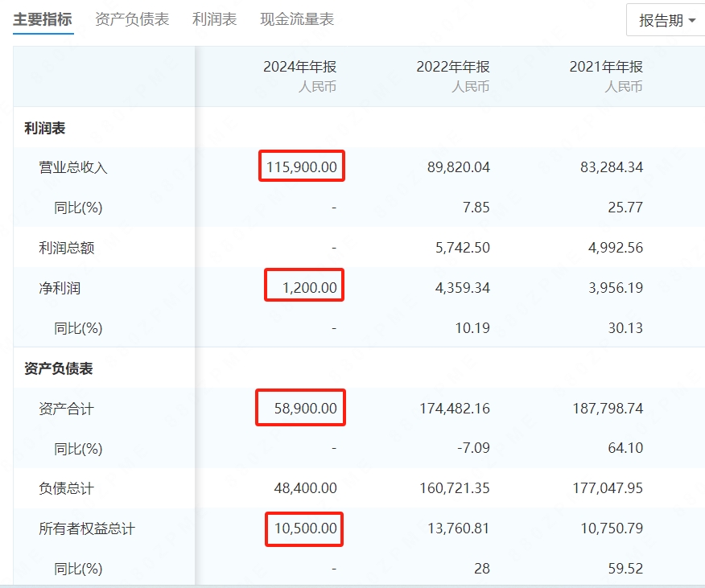Click the 负债总计 row label
705x588 pixels.
point(67,488)
